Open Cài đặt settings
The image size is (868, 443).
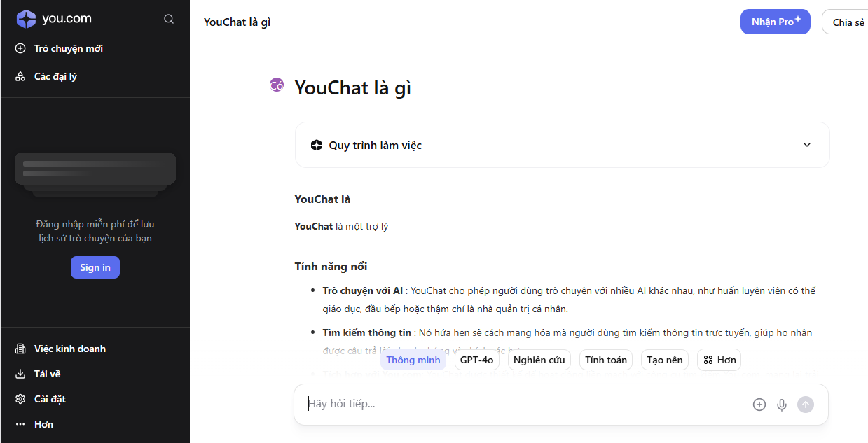click(50, 399)
